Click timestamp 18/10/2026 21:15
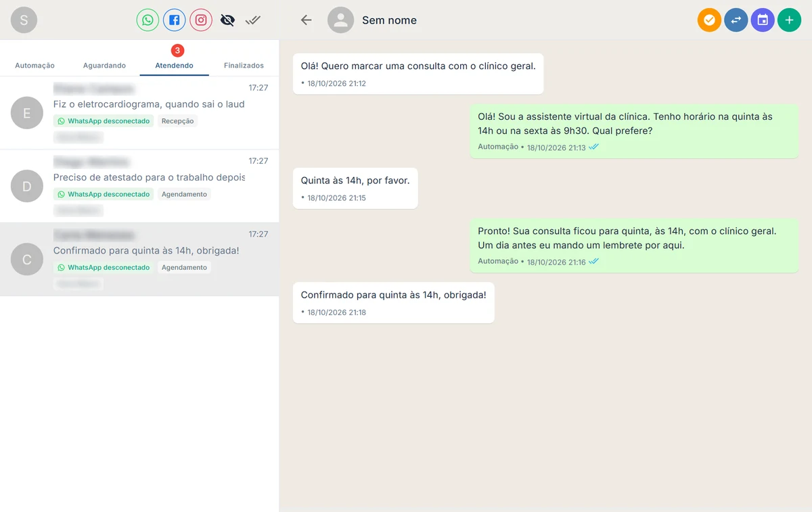The image size is (812, 512). [x=336, y=198]
